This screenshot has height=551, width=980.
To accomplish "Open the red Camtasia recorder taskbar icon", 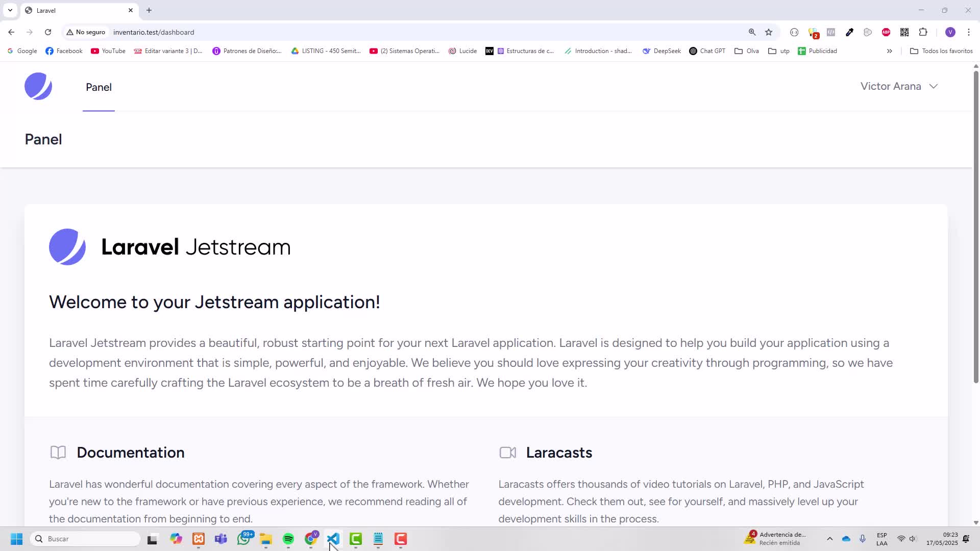I will pyautogui.click(x=401, y=539).
